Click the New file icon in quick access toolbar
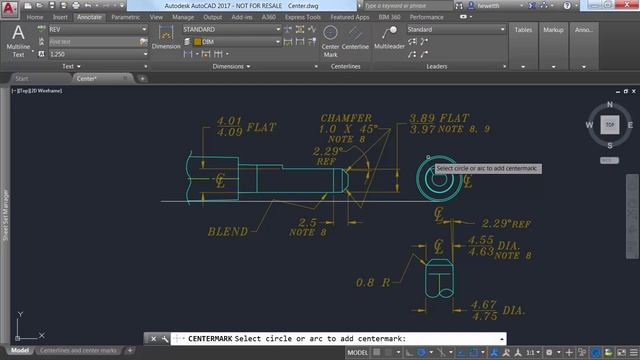Viewport: 640px width, 360px height. [28, 6]
